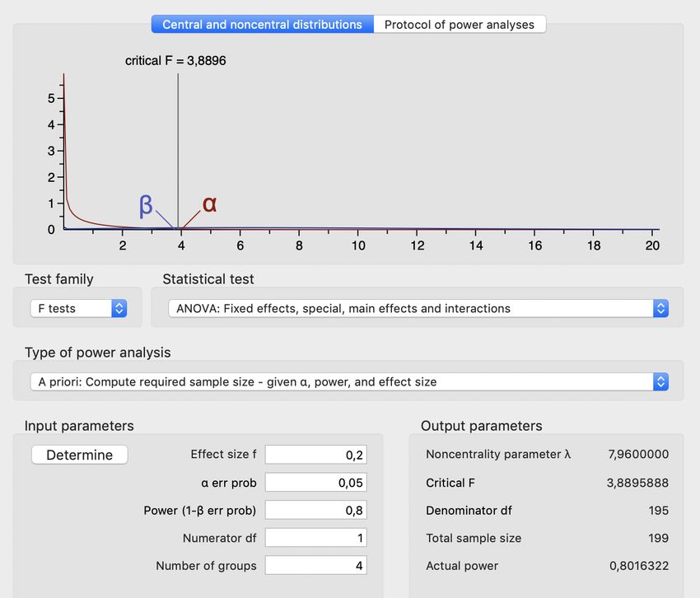Click the Numerator df input field

point(315,538)
